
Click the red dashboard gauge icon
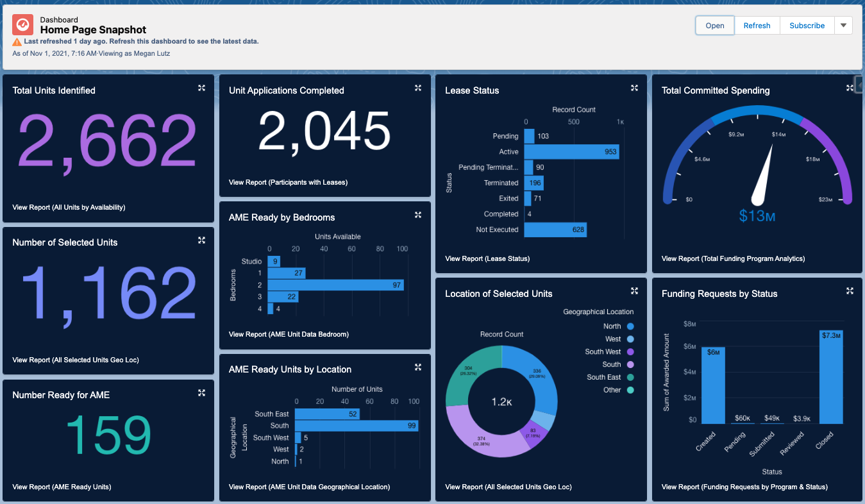point(23,24)
